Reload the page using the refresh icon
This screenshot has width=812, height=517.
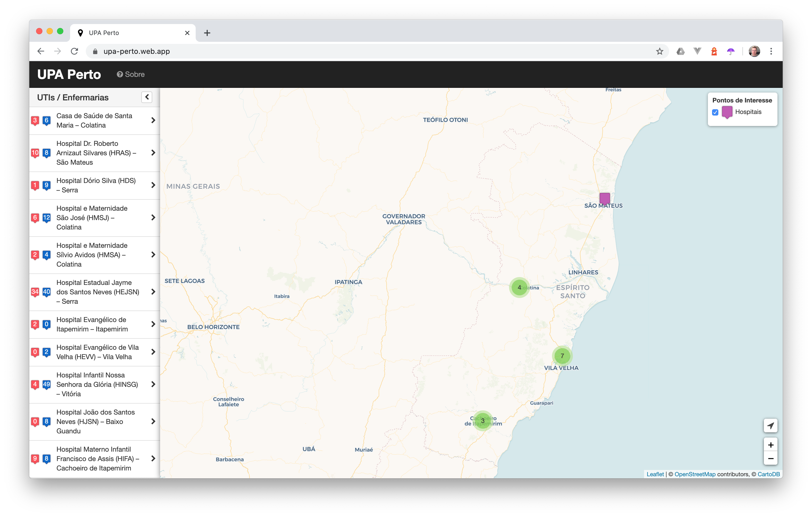(75, 51)
